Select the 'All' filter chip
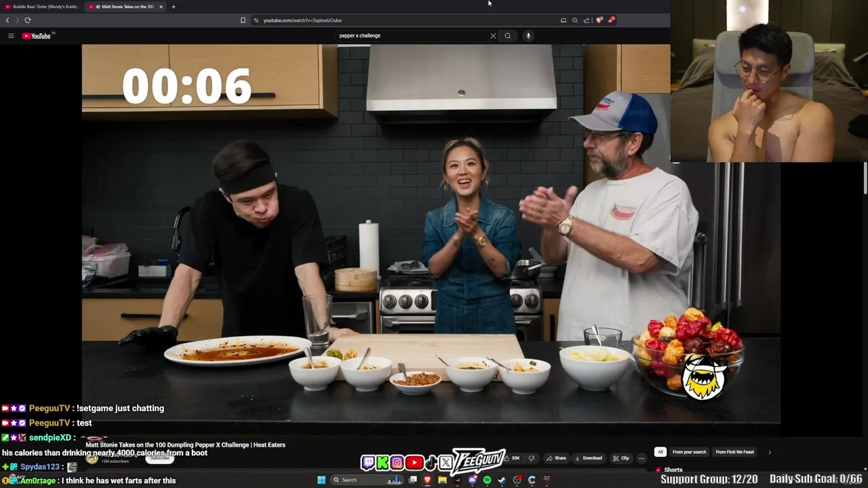The height and width of the screenshot is (488, 868). click(660, 452)
